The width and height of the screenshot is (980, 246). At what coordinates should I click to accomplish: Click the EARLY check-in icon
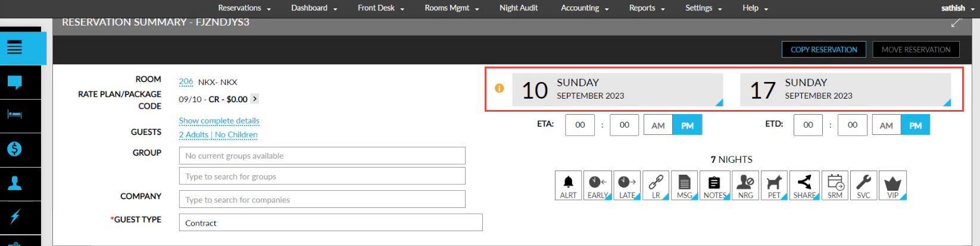pos(598,186)
